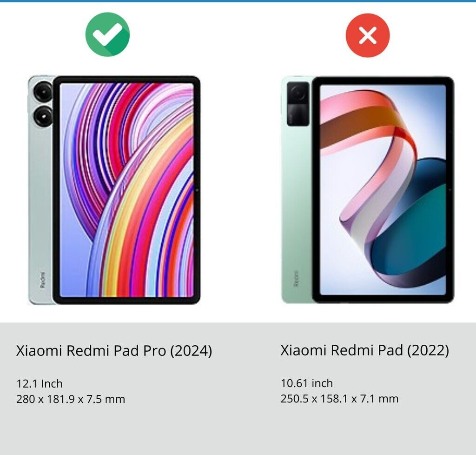Click the upper camera lens on Pad Pro
The image size is (476, 455).
pyautogui.click(x=43, y=91)
